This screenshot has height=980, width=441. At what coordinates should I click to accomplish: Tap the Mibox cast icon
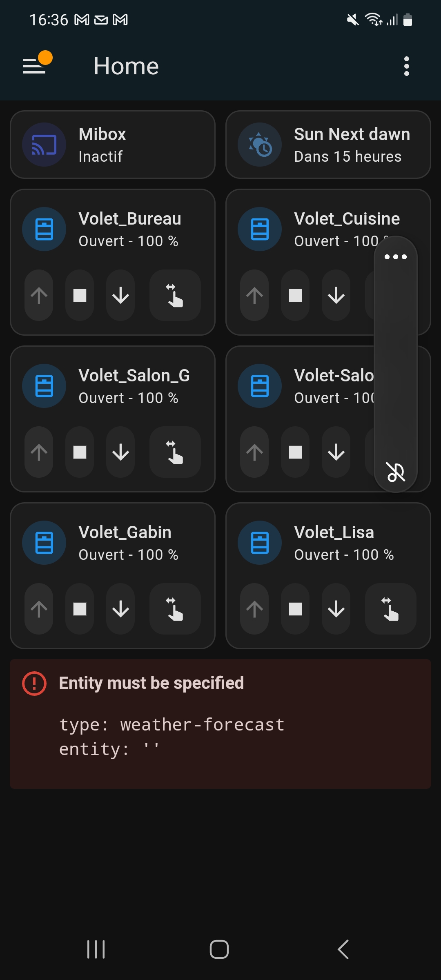(44, 145)
